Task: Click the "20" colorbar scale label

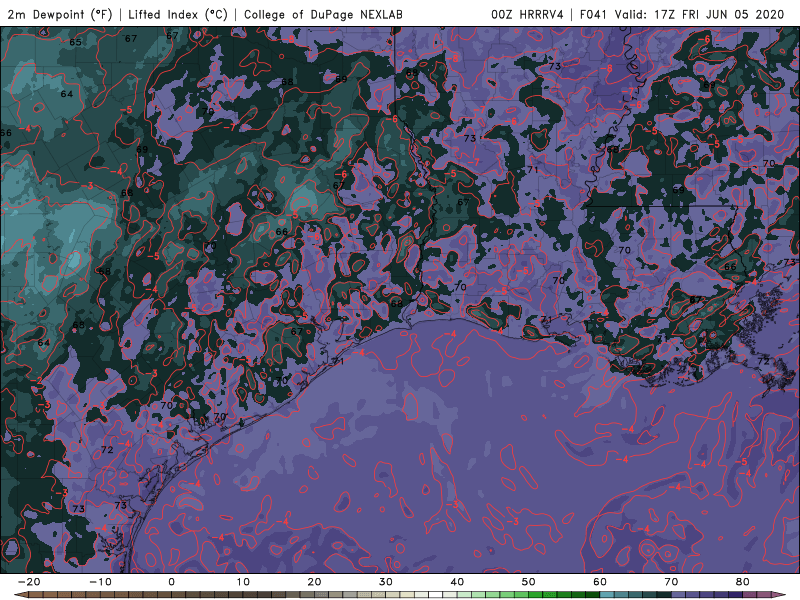Action: 314,582
